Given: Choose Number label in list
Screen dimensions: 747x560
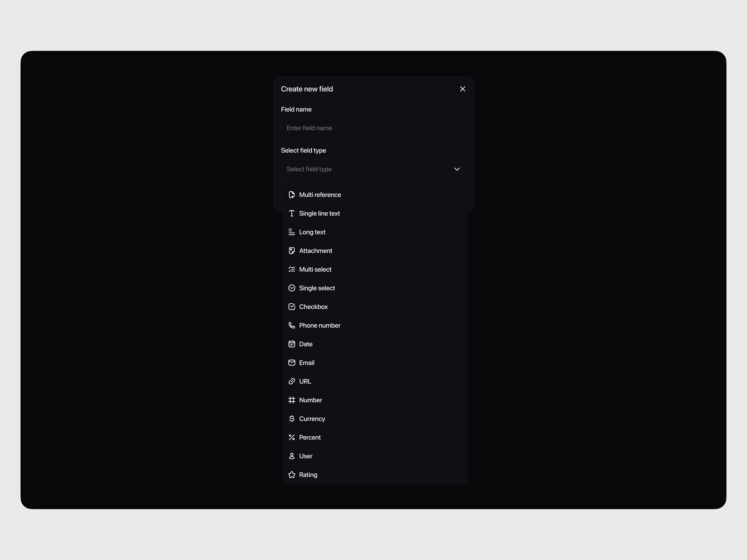Looking at the screenshot, I should [x=311, y=400].
